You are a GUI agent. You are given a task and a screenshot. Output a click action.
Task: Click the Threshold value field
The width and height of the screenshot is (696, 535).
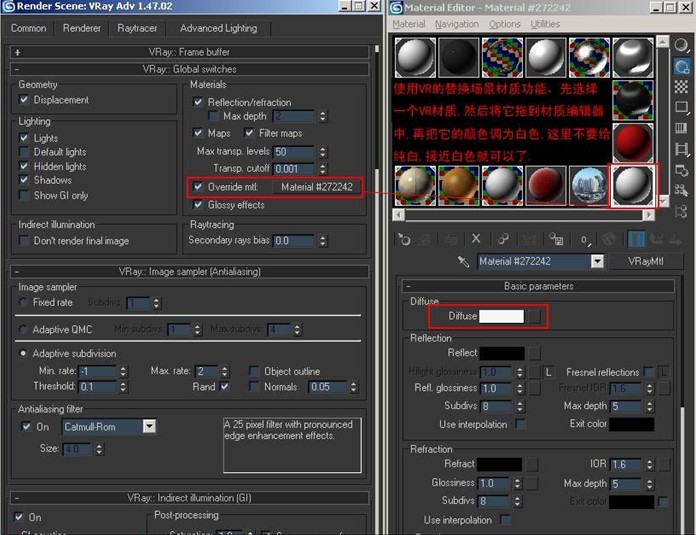click(97, 387)
